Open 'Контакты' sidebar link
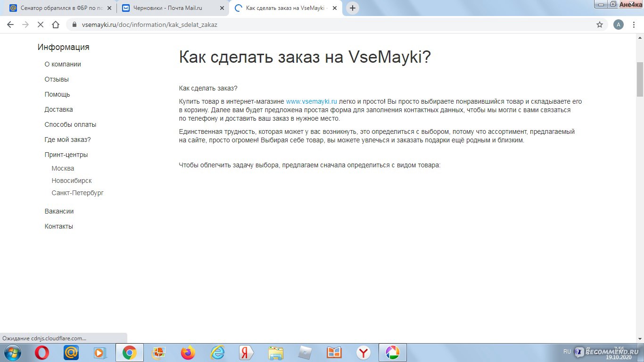 coord(58,226)
